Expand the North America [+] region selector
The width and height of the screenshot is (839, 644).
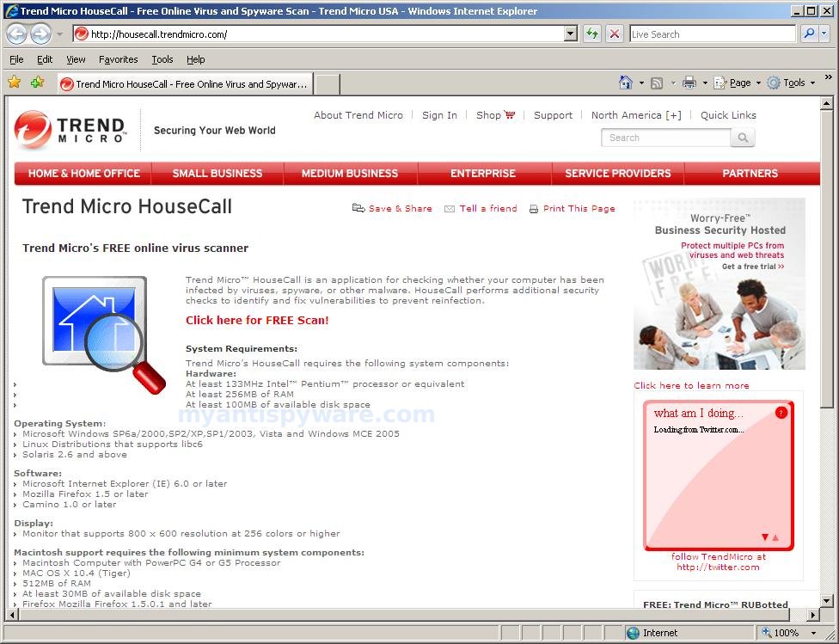point(636,115)
